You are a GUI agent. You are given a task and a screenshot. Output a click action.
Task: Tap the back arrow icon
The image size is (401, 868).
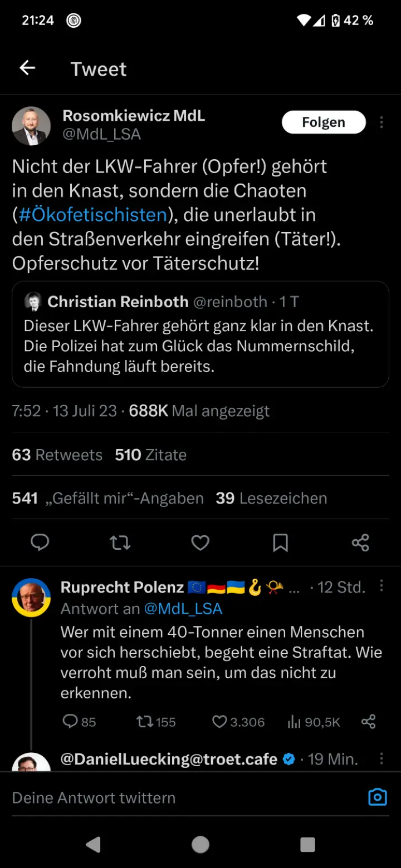click(x=27, y=68)
